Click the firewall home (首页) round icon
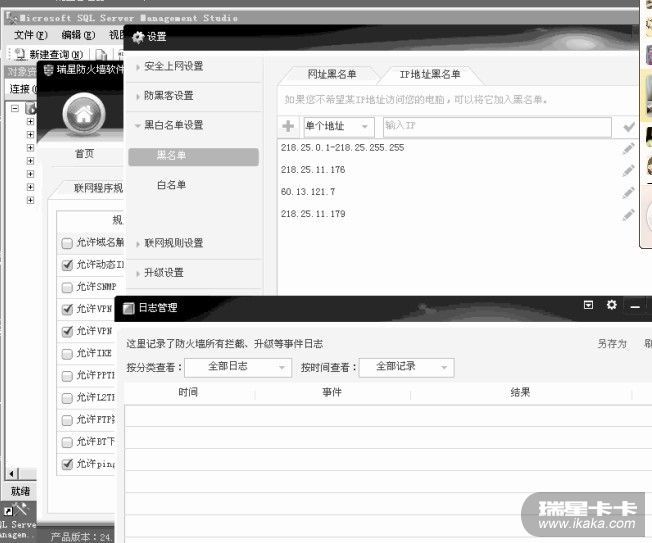 (84, 113)
